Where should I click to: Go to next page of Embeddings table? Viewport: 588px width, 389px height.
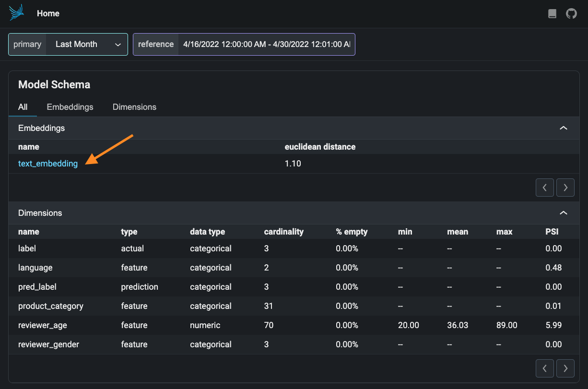click(565, 188)
